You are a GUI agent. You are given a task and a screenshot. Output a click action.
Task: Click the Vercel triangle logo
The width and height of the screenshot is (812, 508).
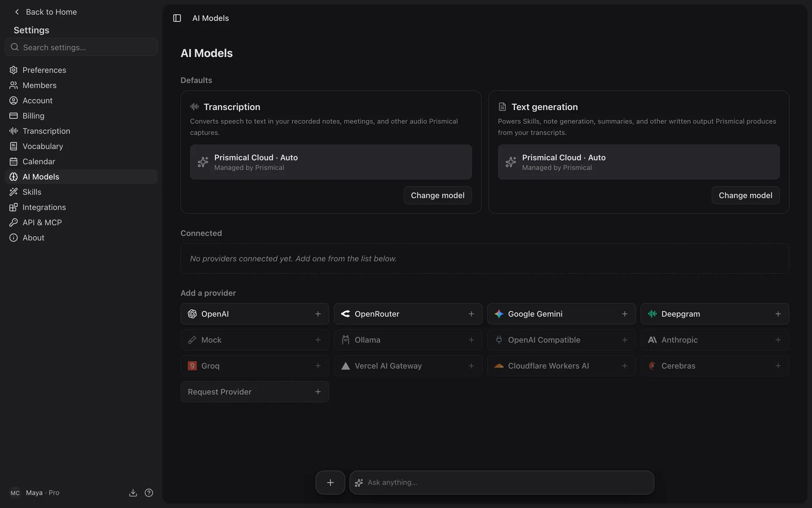tap(346, 366)
